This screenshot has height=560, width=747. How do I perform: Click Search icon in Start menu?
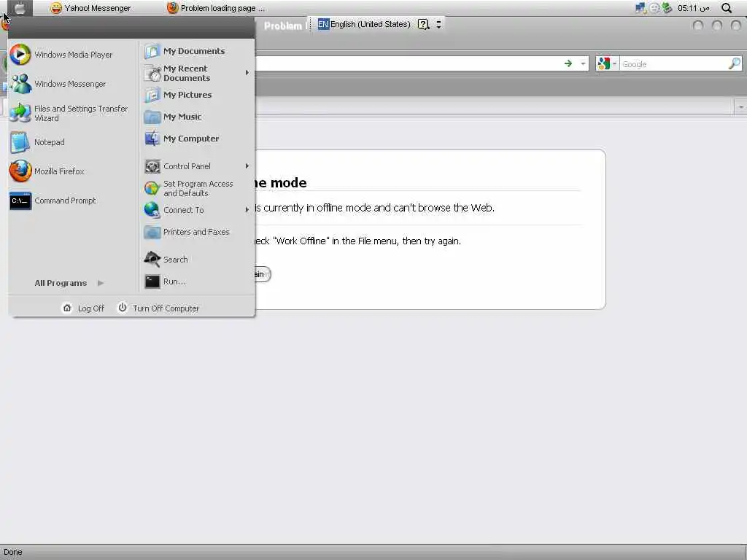pos(152,260)
